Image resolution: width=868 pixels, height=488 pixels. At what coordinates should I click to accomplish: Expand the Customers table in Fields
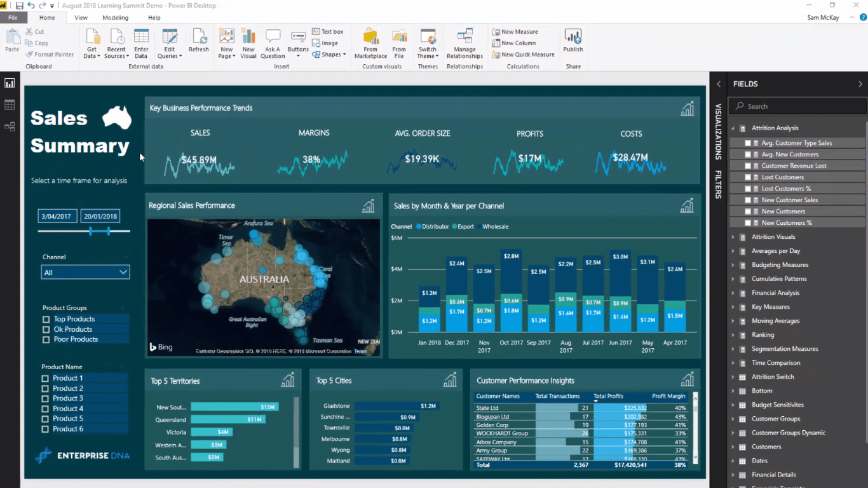[733, 447]
